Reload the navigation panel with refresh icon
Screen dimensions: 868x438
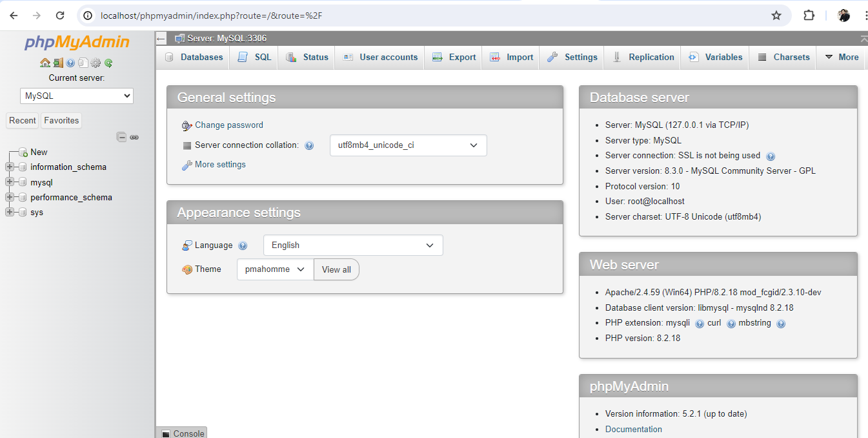click(x=108, y=63)
